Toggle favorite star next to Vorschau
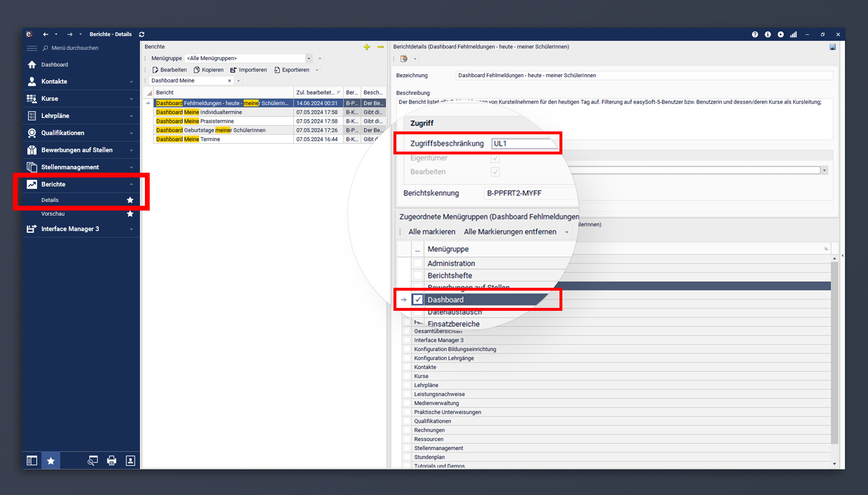868x495 pixels. pos(130,214)
